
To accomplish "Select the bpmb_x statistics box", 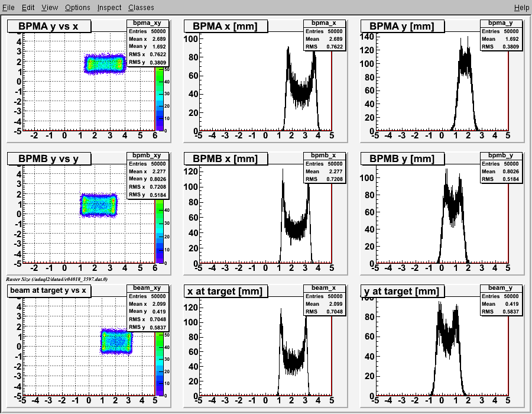I will [325, 167].
